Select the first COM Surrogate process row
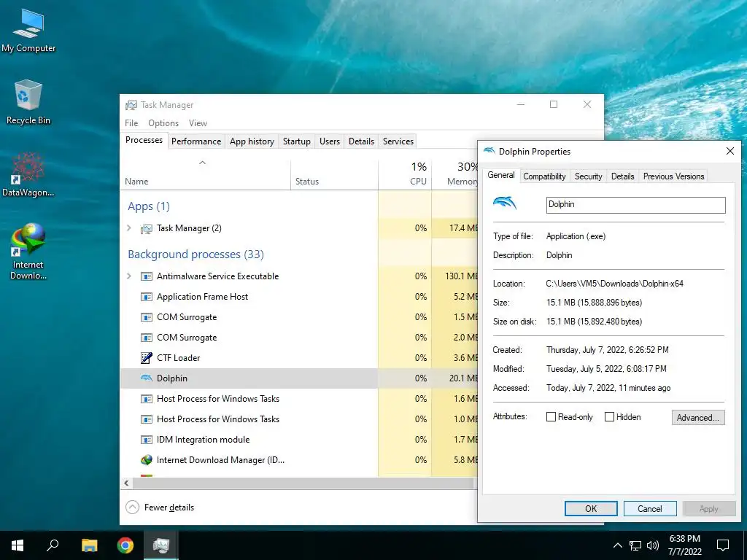Image resolution: width=747 pixels, height=560 pixels. coord(299,317)
